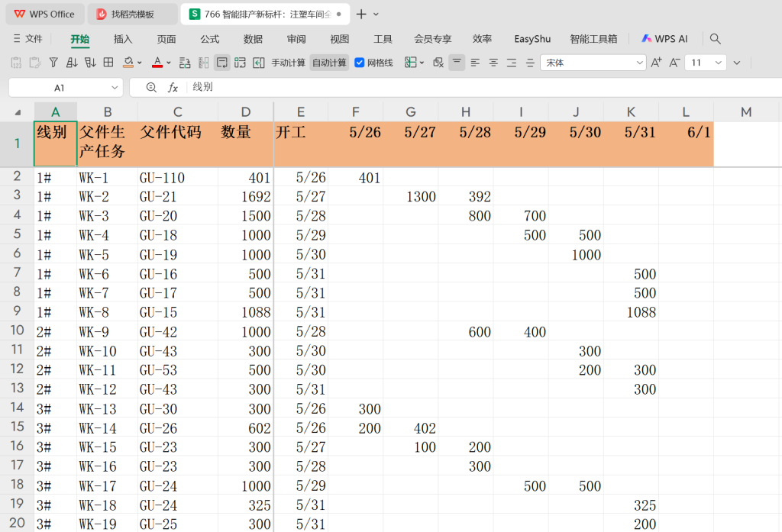This screenshot has width=782, height=532.
Task: Uncheck the 网格线 gridlines checkbox
Action: pos(359,63)
